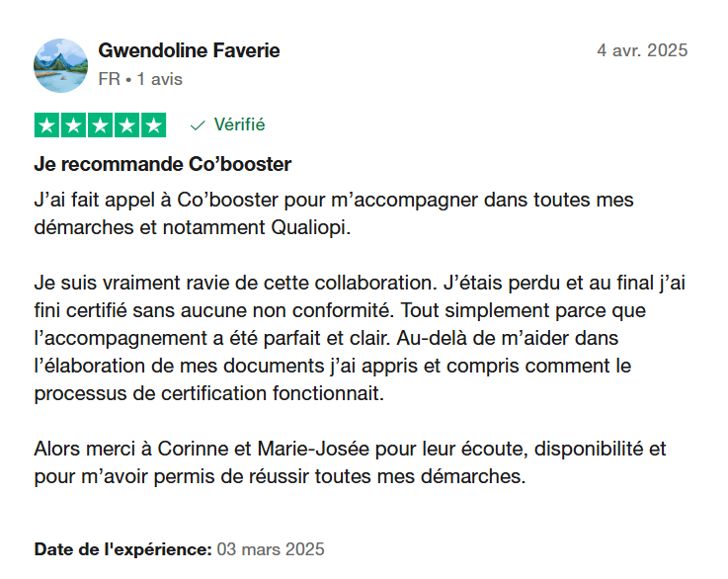Select the third green rating star
This screenshot has width=728, height=579.
tap(101, 125)
